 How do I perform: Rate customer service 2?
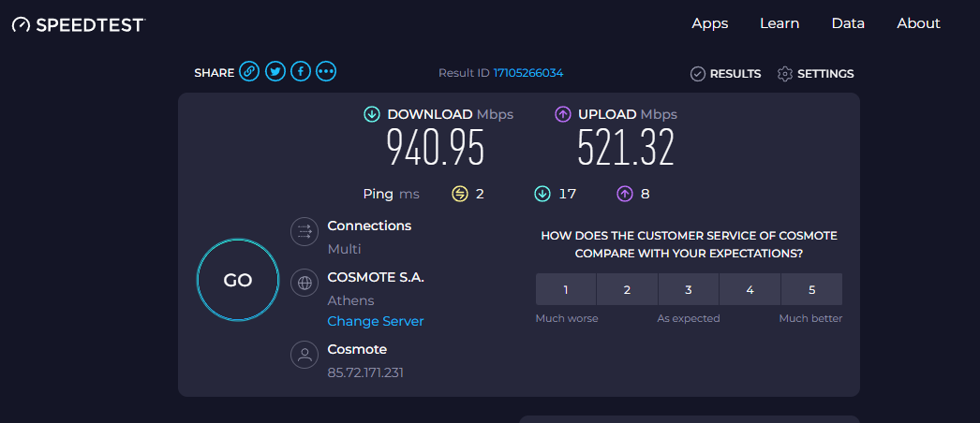tap(627, 289)
